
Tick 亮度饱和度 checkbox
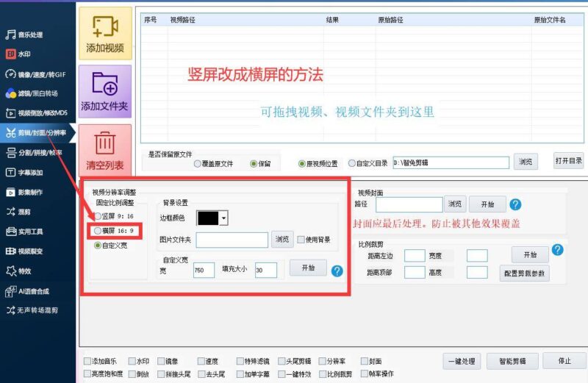[x=103, y=373]
